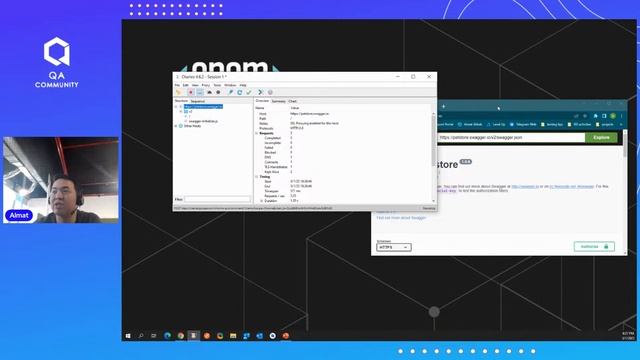The image size is (640, 360).
Task: Click the Settings gear icon in Charles toolbar
Action: (270, 92)
